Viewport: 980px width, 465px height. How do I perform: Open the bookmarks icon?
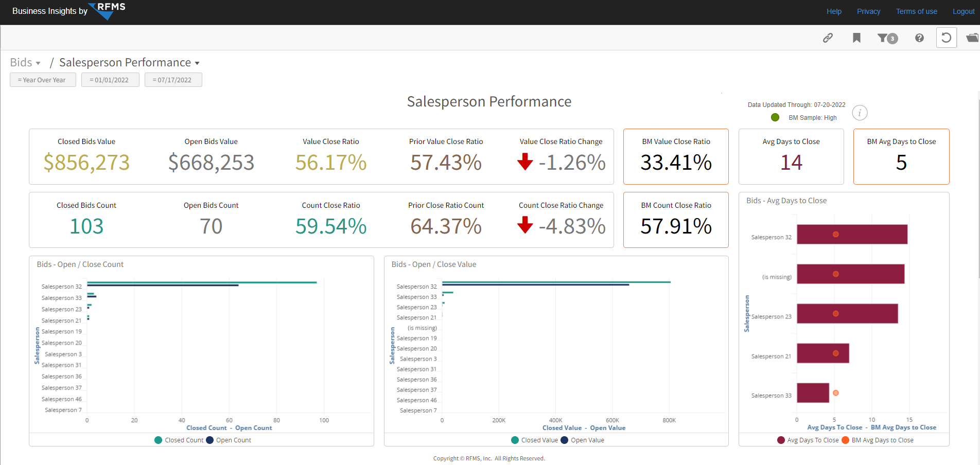pyautogui.click(x=856, y=38)
